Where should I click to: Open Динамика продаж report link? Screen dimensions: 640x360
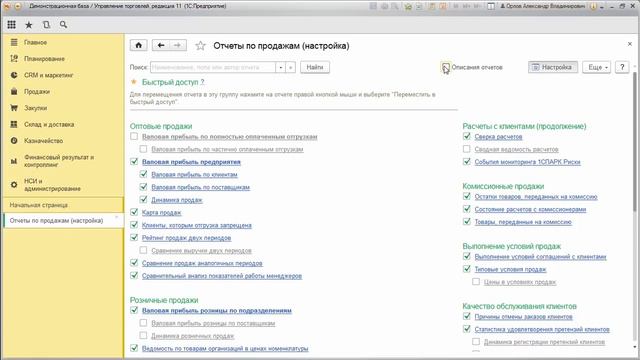point(177,200)
